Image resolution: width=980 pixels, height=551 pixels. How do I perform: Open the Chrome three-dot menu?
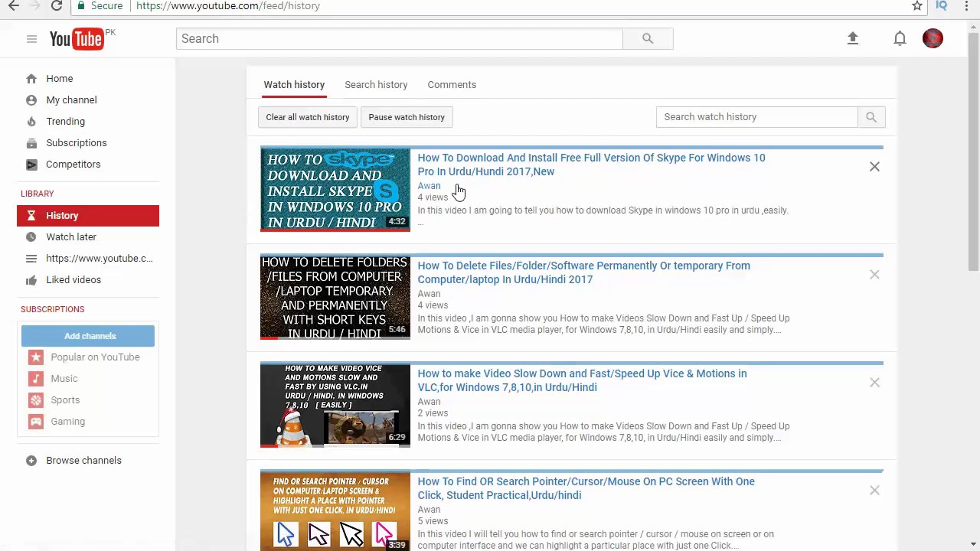(967, 6)
